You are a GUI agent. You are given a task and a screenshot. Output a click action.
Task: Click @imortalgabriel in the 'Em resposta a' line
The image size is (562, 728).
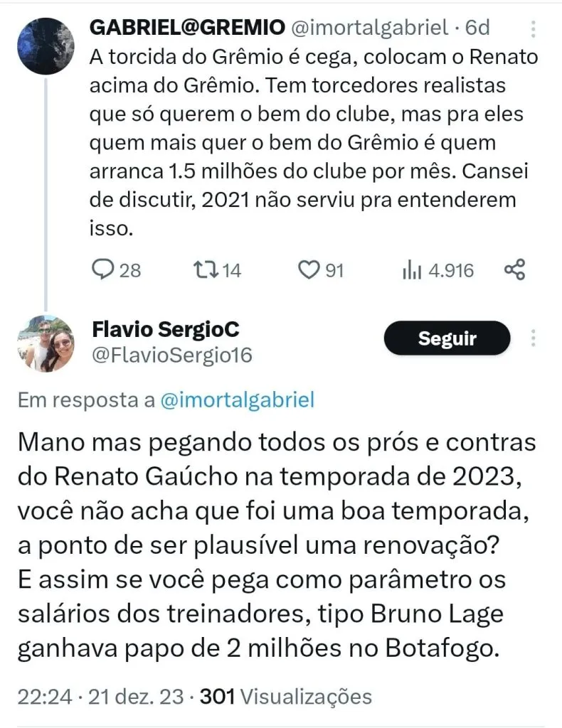tap(238, 400)
